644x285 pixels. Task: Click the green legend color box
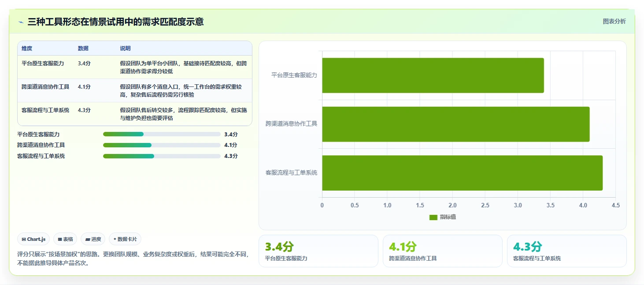point(433,217)
